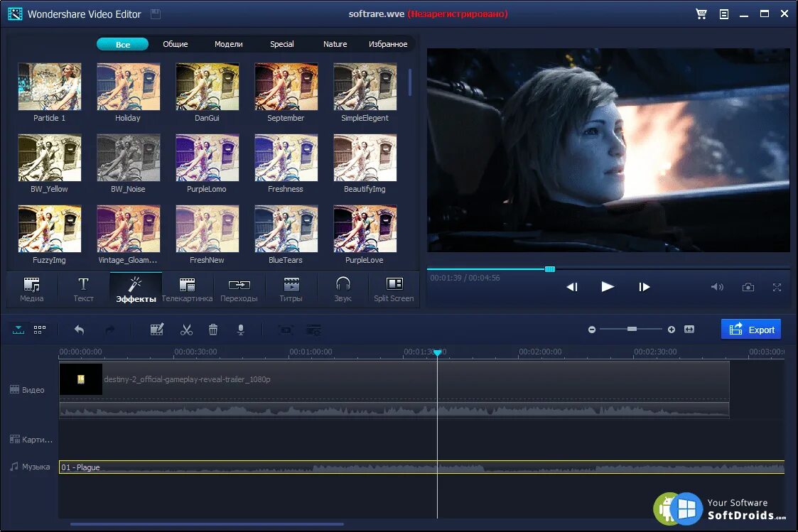This screenshot has width=798, height=532.
Task: Select the FreshNew effect thumbnail
Action: tap(207, 229)
